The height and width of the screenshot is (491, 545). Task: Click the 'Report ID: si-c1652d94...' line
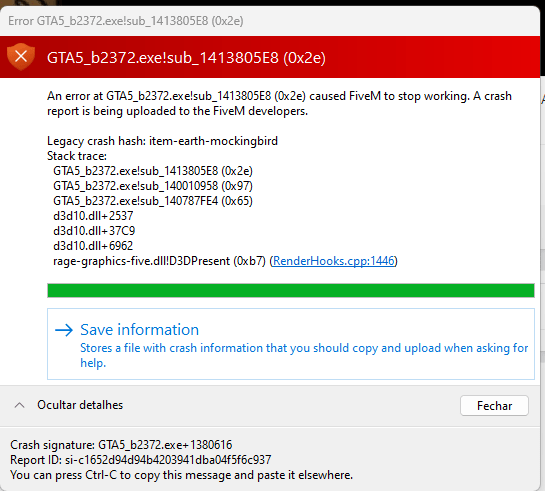[x=140, y=460]
